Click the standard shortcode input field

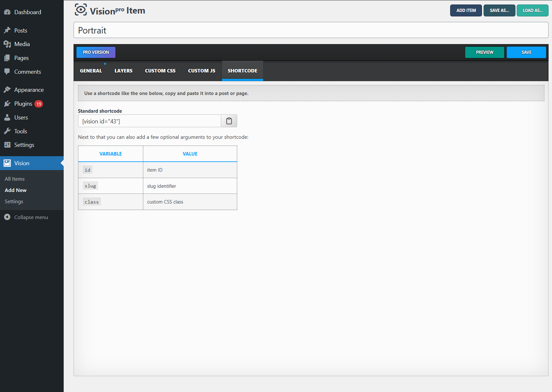point(150,121)
